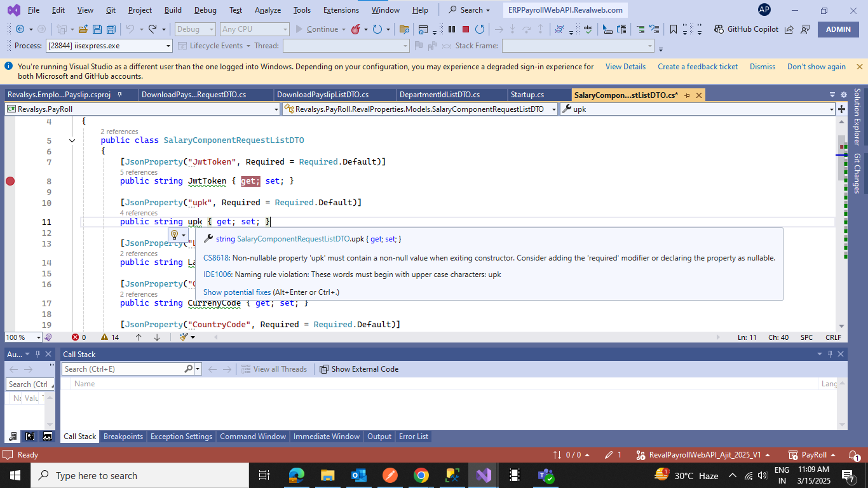The height and width of the screenshot is (488, 868).
Task: Collapse the SalaryComponentRequestListDTO class outline
Action: [72, 140]
